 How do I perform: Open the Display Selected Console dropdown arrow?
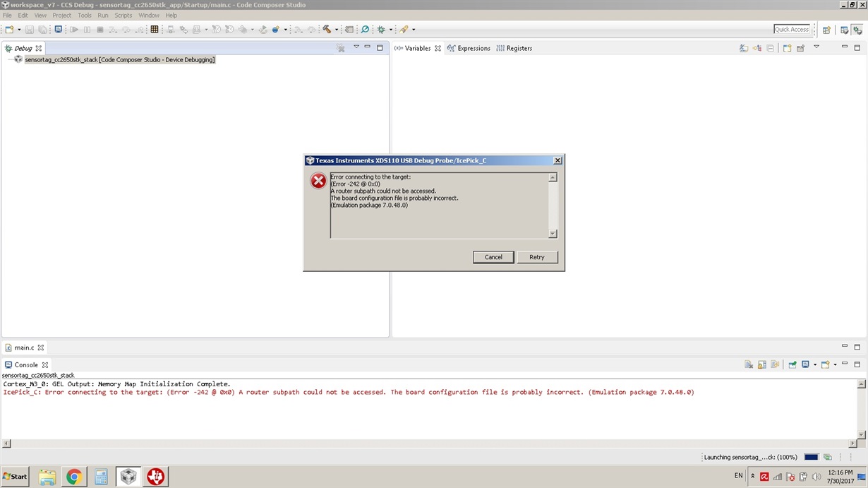click(815, 364)
